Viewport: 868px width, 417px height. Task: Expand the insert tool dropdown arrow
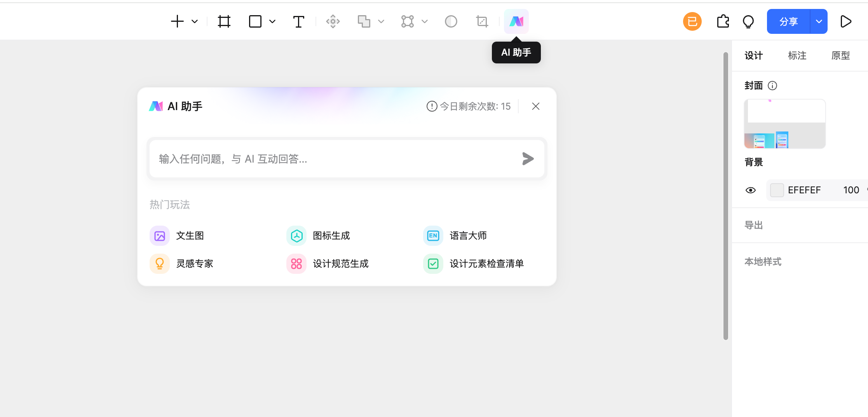pos(195,21)
